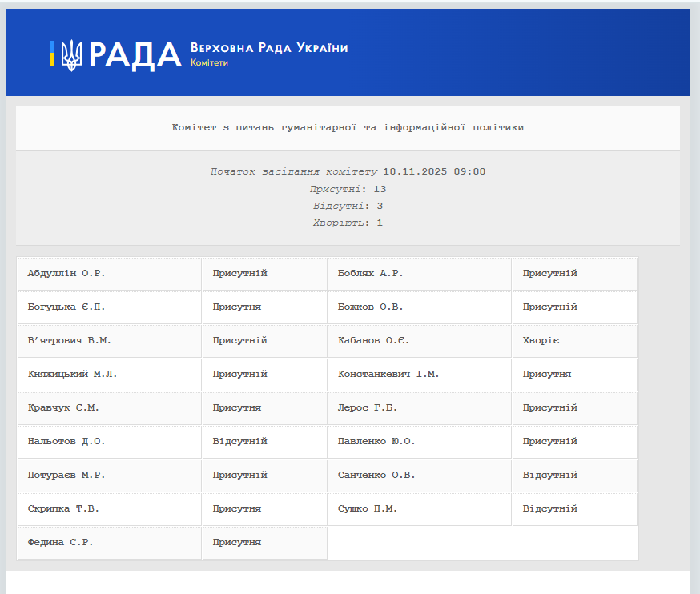The height and width of the screenshot is (594, 700).
Task: Select the name Санченко О.В.
Action: point(376,475)
